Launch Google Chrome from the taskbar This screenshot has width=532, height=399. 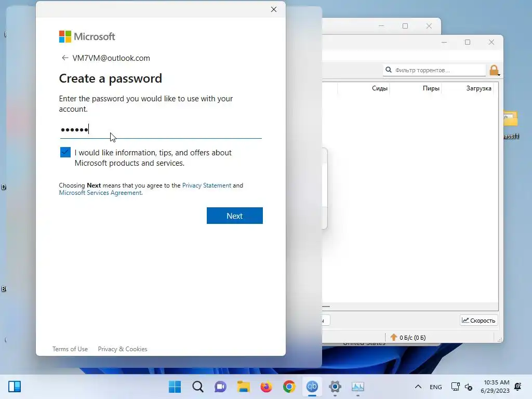(x=289, y=387)
